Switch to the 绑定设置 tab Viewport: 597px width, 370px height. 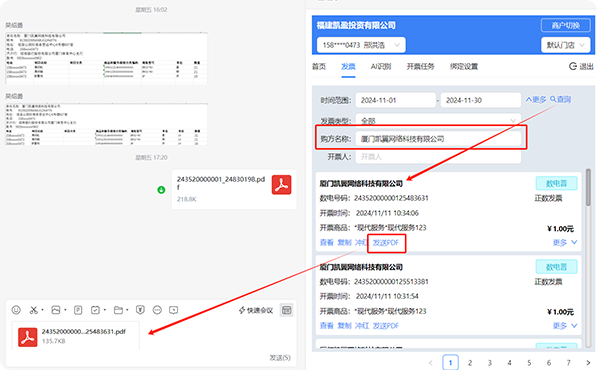pos(464,67)
